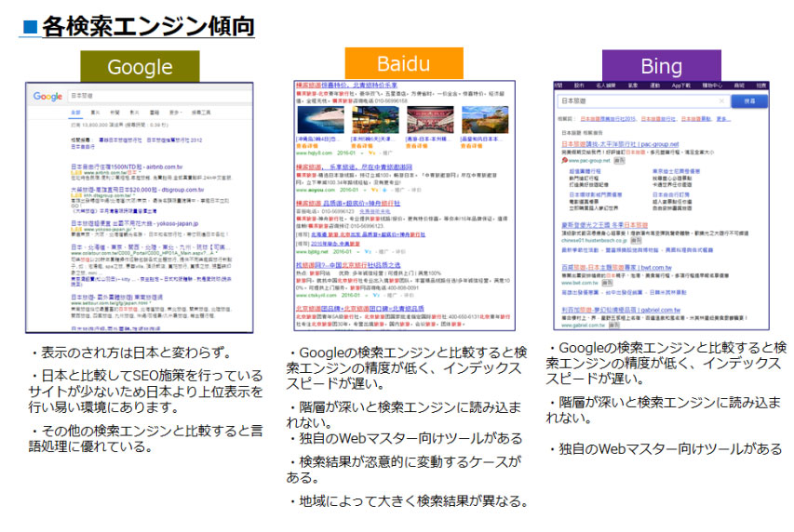Open the bwt.com.tw result title in Bing
Image resolution: width=794 pixels, height=532 pixels.
tap(617, 267)
